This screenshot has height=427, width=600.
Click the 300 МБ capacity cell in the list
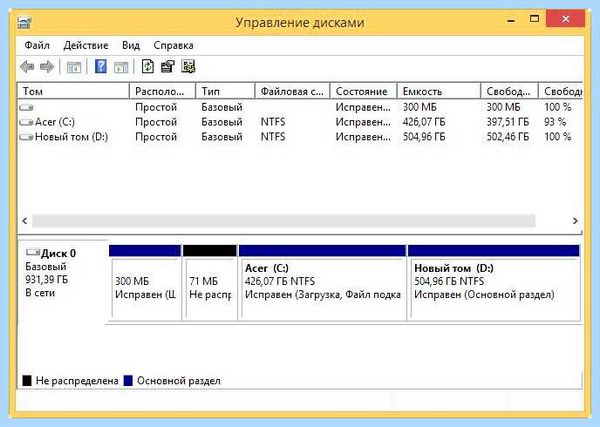(x=419, y=107)
